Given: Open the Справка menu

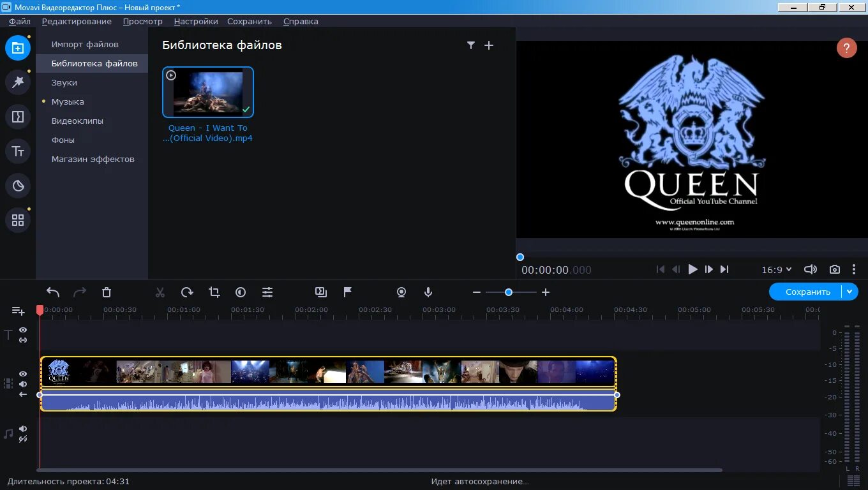Looking at the screenshot, I should [x=301, y=21].
